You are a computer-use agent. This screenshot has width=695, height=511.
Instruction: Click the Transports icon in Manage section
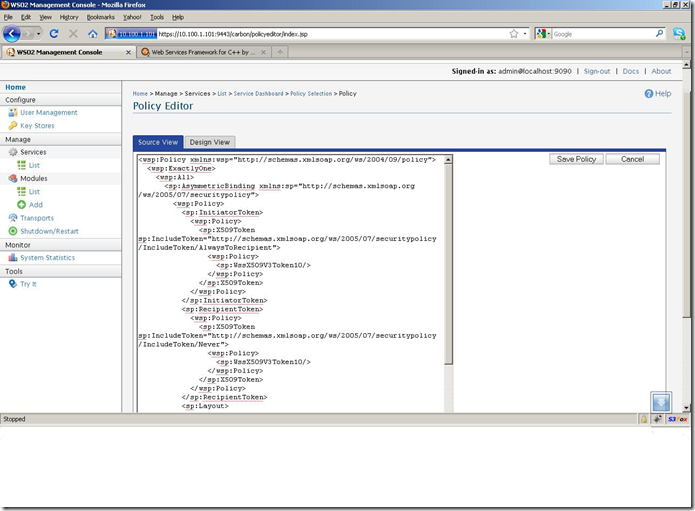(13, 218)
